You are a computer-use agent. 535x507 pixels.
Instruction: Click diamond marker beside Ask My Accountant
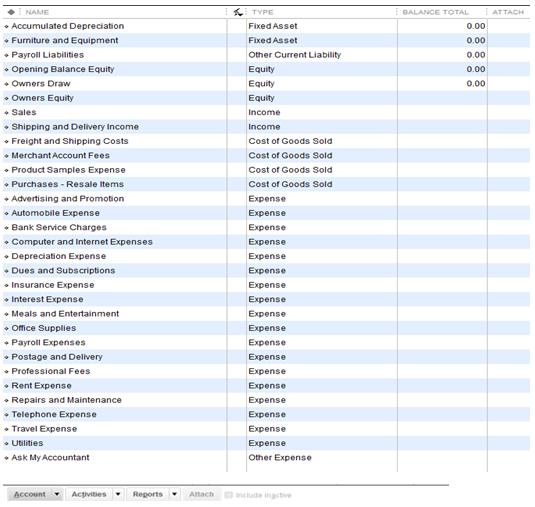click(x=6, y=458)
